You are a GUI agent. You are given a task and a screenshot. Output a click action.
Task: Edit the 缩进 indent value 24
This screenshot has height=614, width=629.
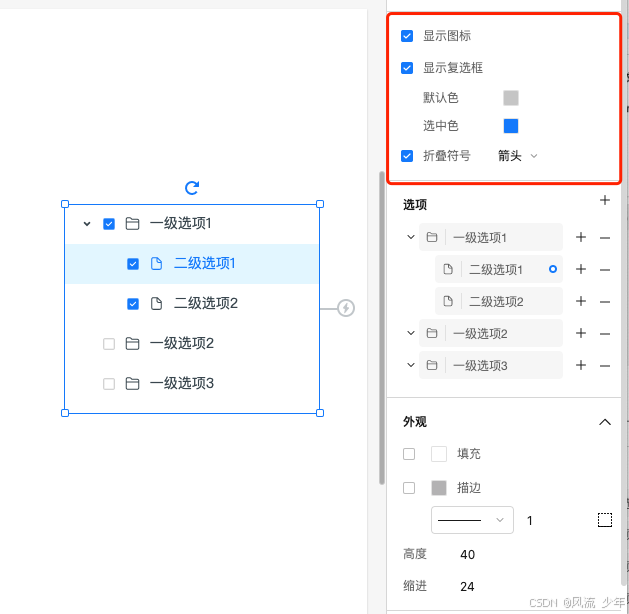[x=467, y=587]
